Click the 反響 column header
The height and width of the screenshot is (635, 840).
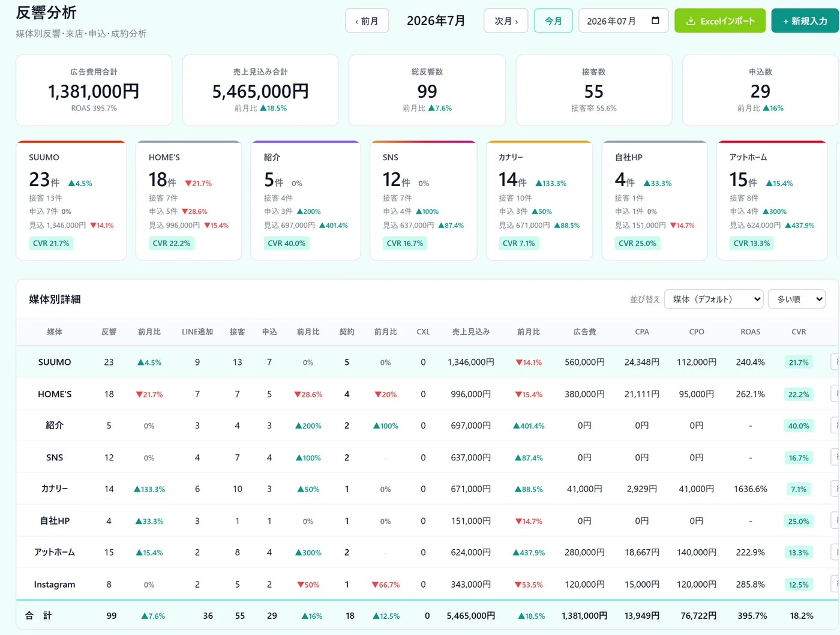coord(109,332)
